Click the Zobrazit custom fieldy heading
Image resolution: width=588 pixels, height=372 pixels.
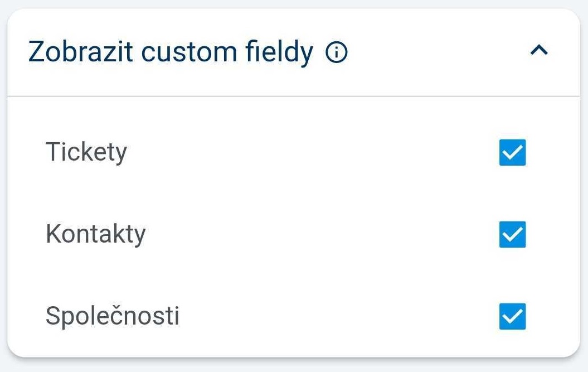(171, 52)
